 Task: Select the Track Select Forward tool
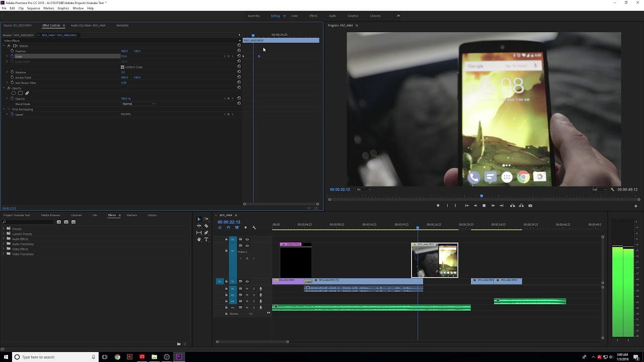pos(206,219)
